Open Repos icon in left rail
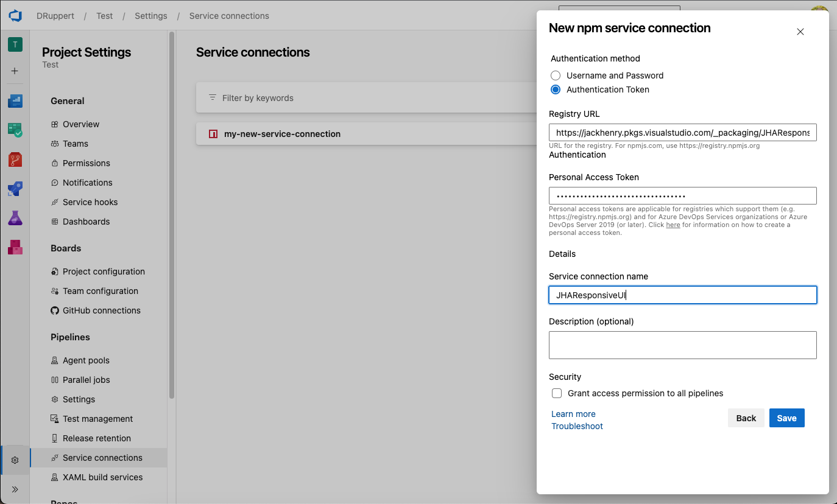This screenshot has width=837, height=504. tap(15, 159)
